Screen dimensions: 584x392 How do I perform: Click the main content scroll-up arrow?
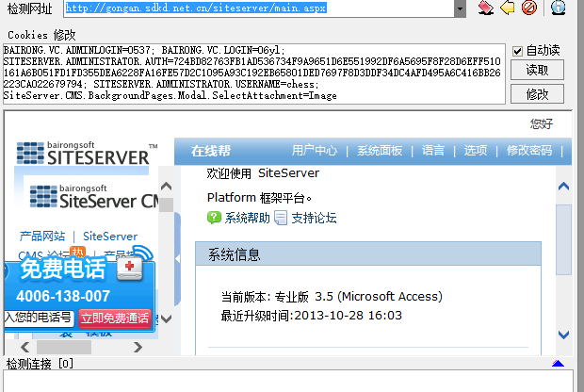click(563, 187)
